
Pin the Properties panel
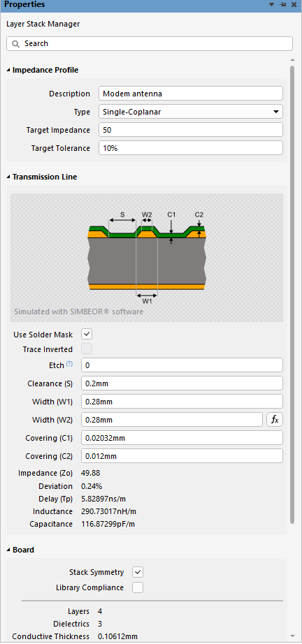click(x=282, y=4)
